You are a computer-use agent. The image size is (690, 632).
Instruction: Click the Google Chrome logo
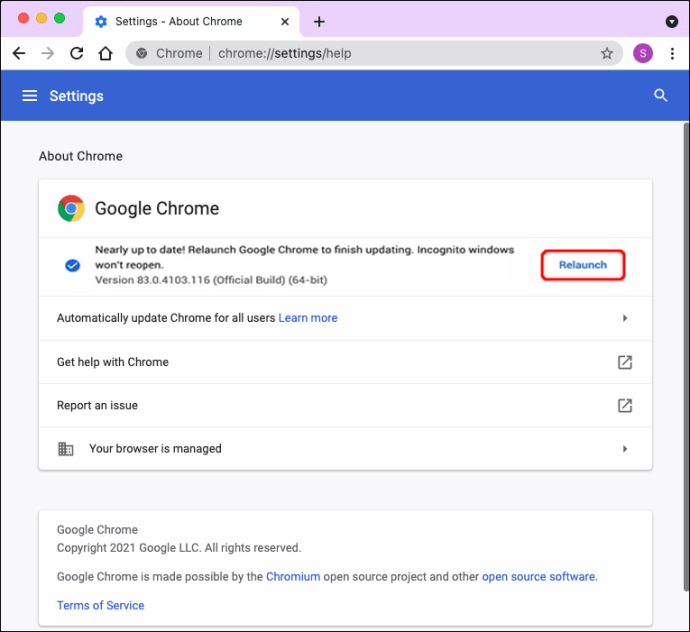(x=71, y=208)
